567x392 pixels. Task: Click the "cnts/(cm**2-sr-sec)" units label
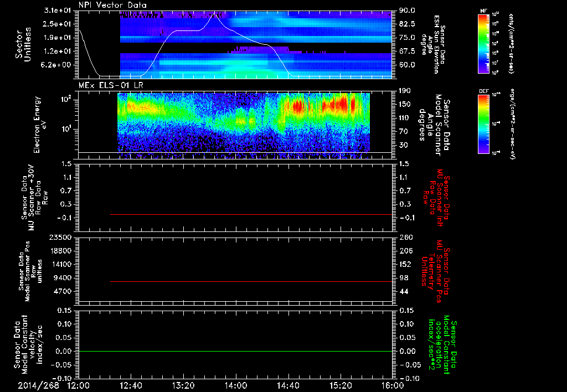pyautogui.click(x=511, y=44)
